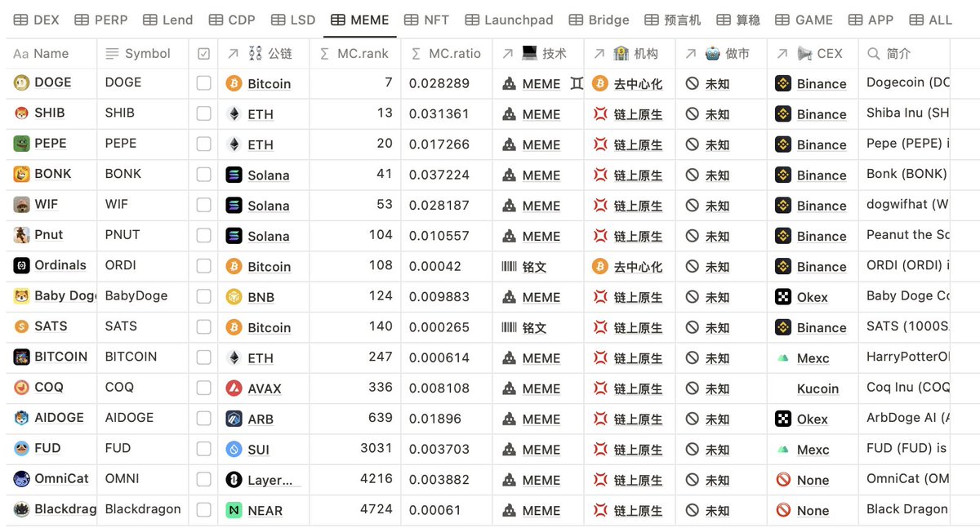The image size is (980, 528).
Task: Tick the checkbox in PEPE row
Action: pos(203,144)
